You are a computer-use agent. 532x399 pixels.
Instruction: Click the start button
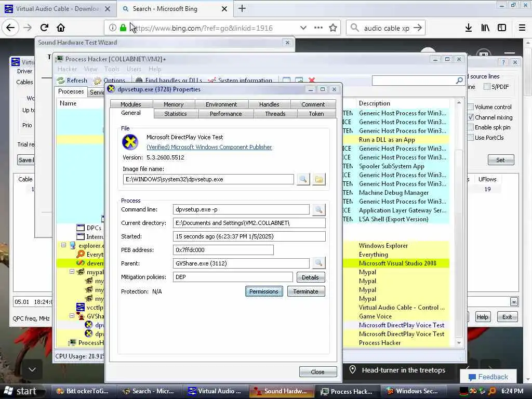click(x=21, y=391)
